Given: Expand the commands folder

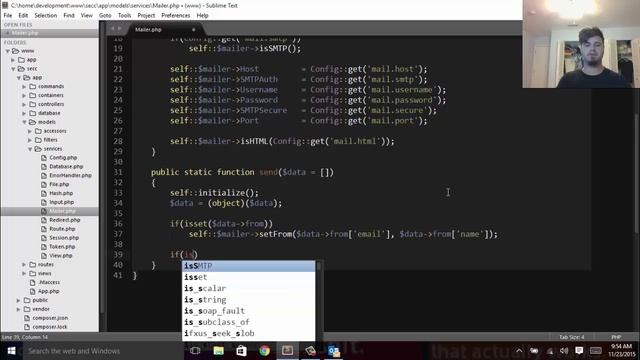Looking at the screenshot, I should pos(24,87).
